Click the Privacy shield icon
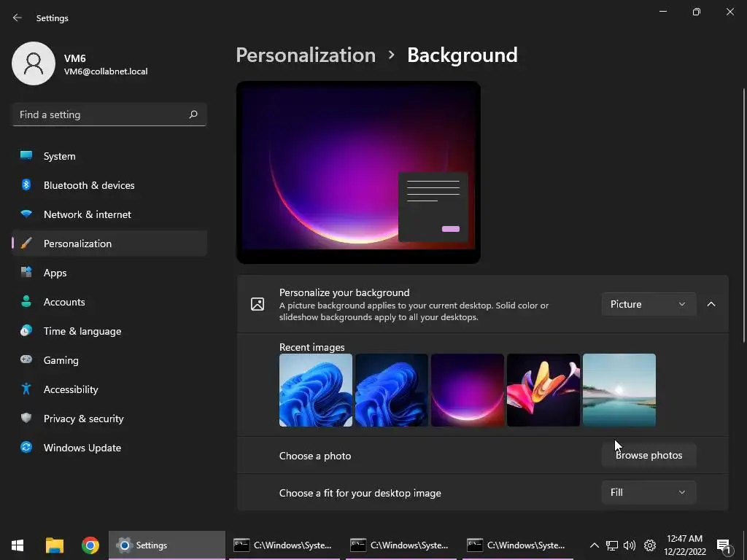747x560 pixels. pyautogui.click(x=26, y=418)
